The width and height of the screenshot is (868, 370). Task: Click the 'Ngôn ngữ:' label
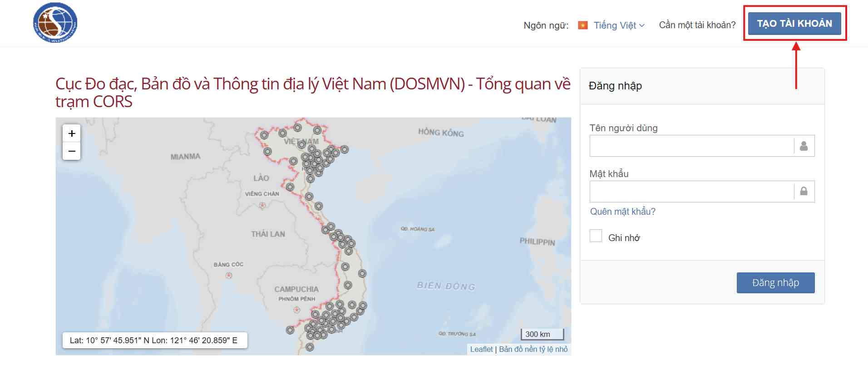click(x=546, y=25)
